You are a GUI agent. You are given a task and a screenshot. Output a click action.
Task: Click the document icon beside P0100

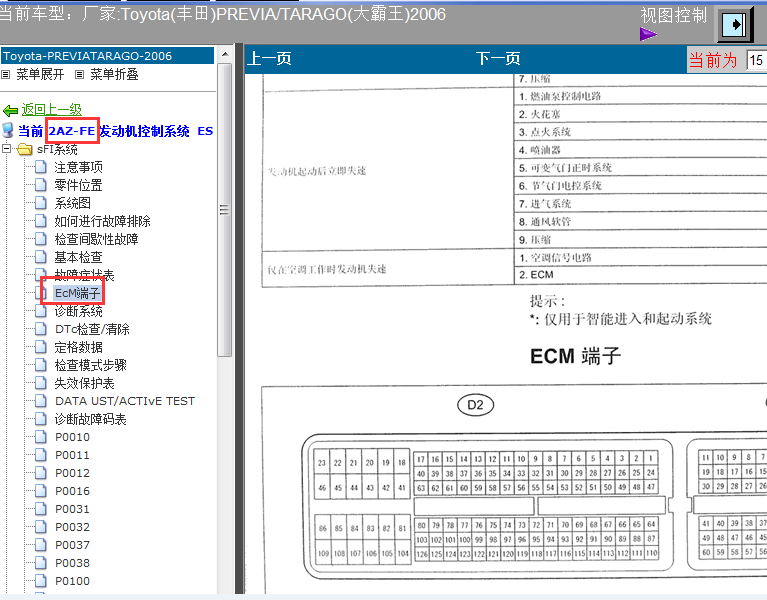click(41, 580)
